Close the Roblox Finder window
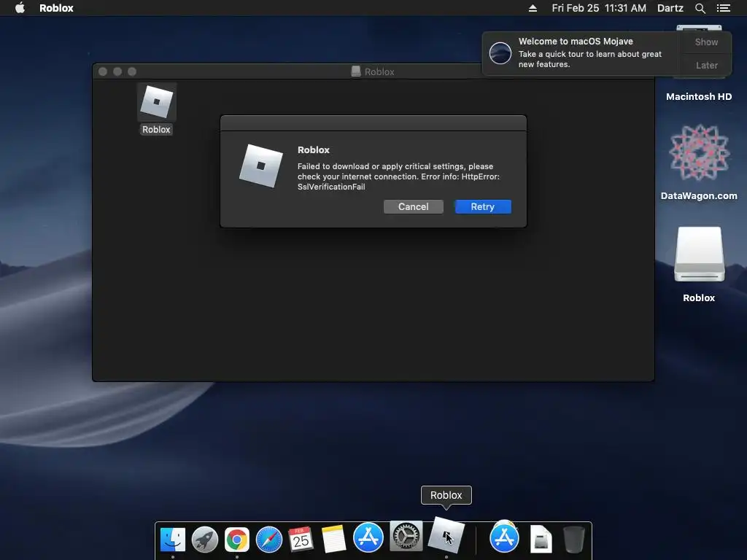 click(103, 71)
